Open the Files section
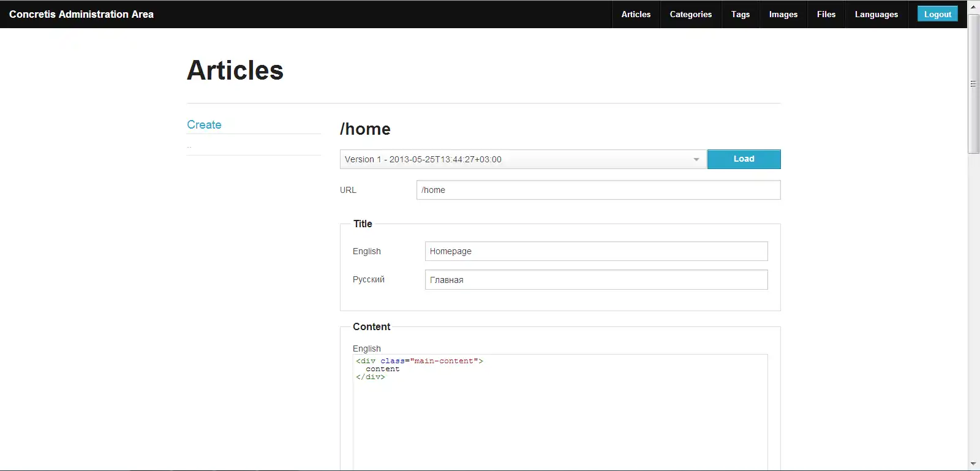Viewport: 980px width, 471px height. pos(826,14)
